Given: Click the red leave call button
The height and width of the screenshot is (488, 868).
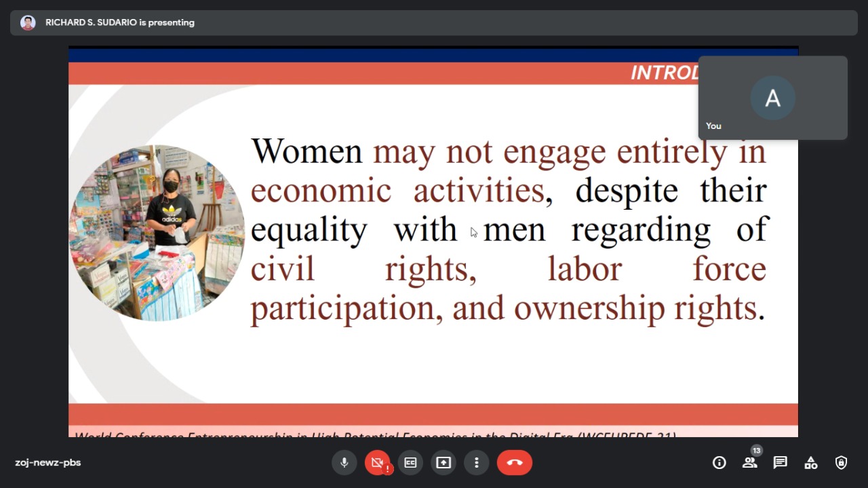Looking at the screenshot, I should 515,463.
